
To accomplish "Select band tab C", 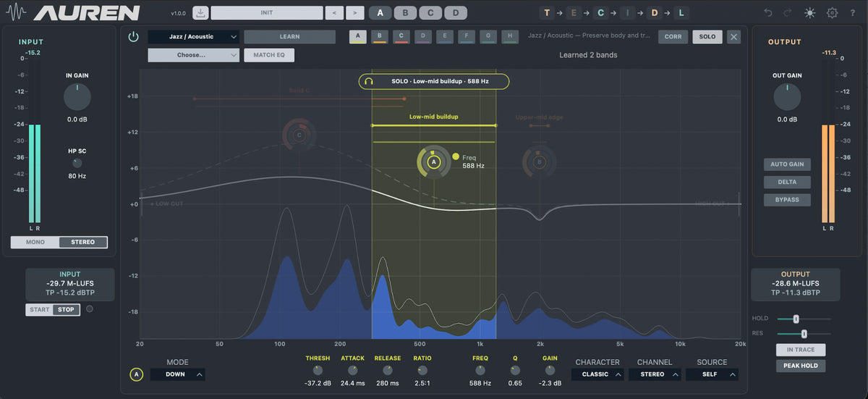I will click(401, 36).
